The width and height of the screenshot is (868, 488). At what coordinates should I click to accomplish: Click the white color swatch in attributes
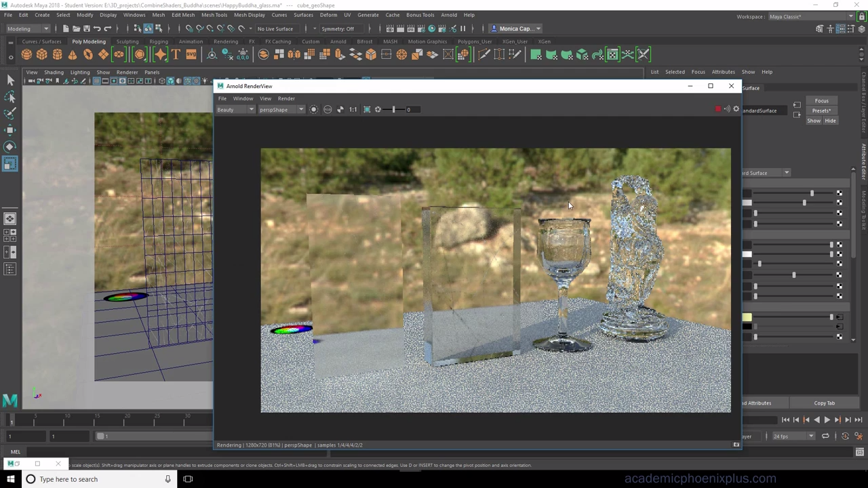(747, 254)
